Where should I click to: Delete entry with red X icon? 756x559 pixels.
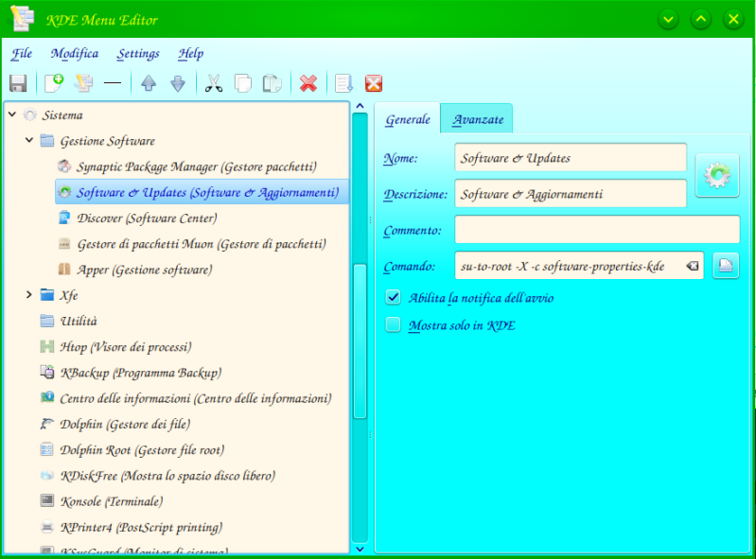click(308, 83)
